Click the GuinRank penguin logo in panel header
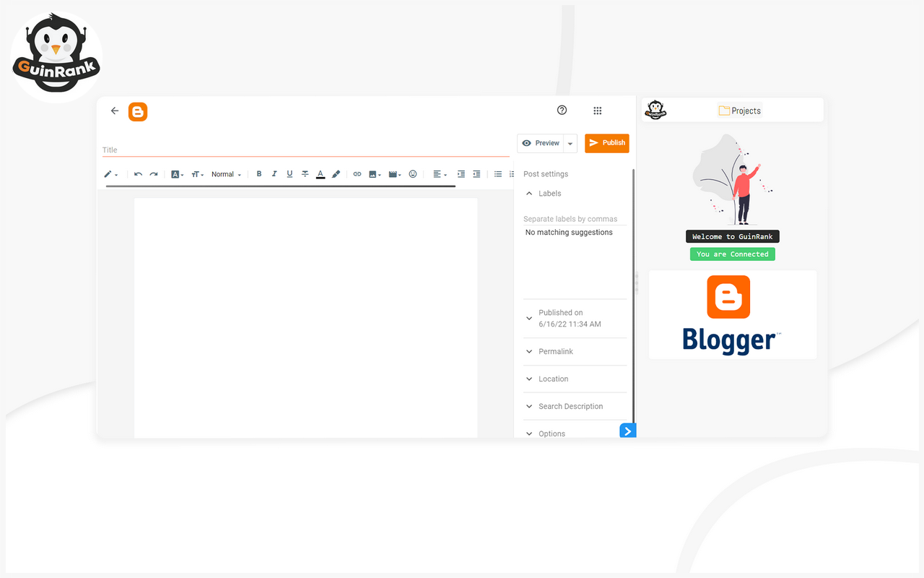Viewport: 924px width, 578px height. (x=655, y=110)
